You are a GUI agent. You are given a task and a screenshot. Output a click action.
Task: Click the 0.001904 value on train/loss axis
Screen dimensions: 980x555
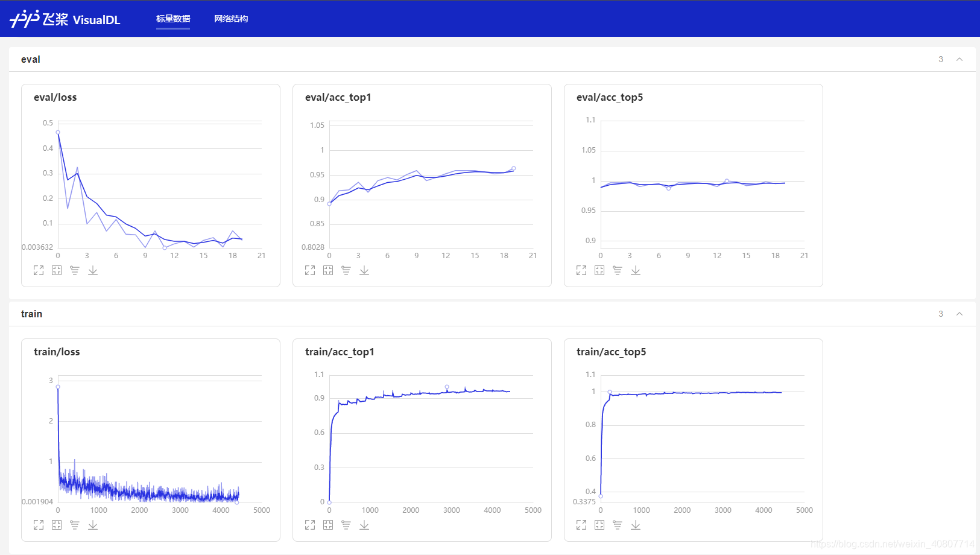(37, 502)
